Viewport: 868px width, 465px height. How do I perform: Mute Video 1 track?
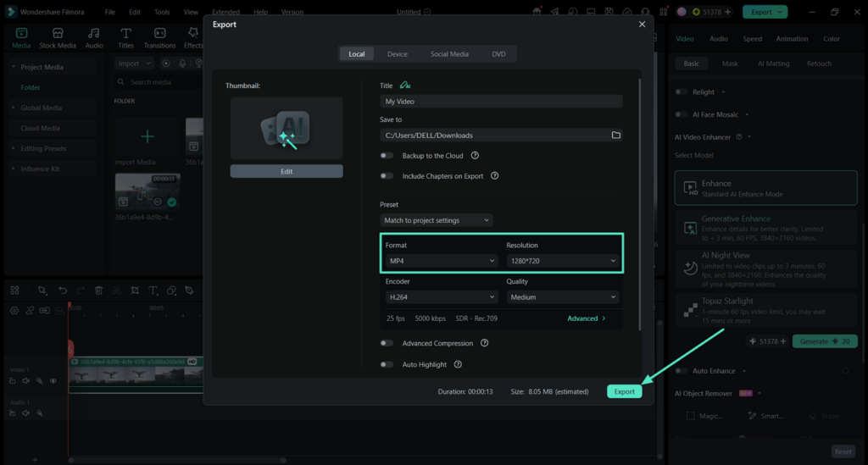(25, 380)
